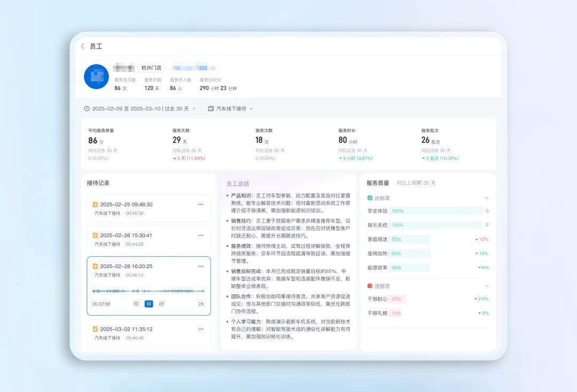This screenshot has width=577, height=392.
Task: Go back using the arrow beside 员工
Action: [83, 46]
